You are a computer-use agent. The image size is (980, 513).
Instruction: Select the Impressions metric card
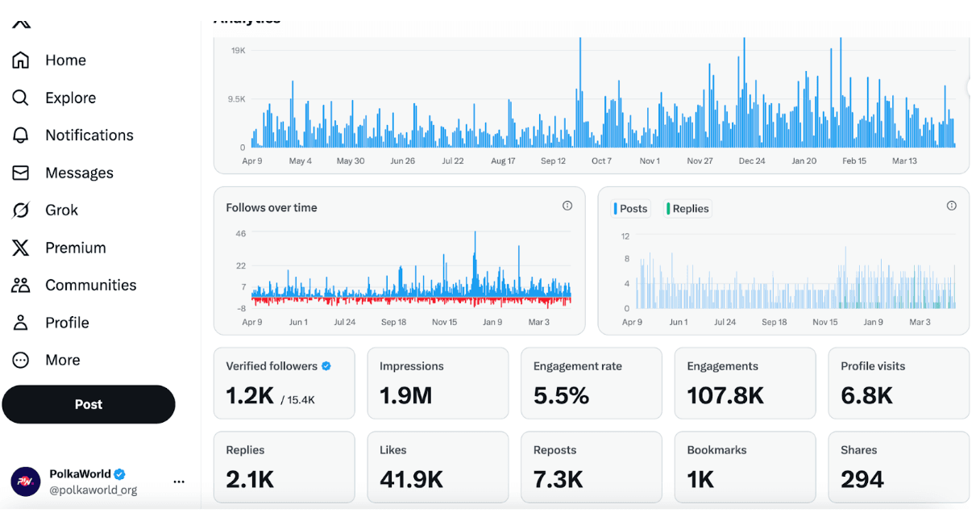438,383
